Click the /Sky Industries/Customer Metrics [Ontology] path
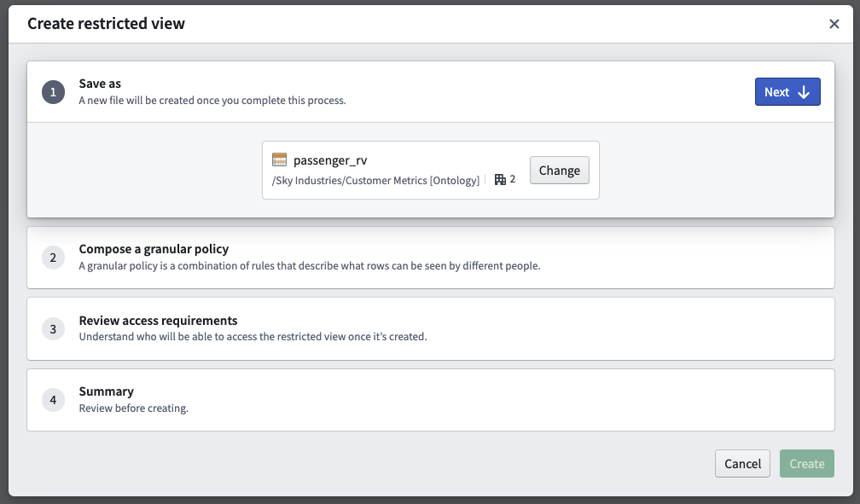Image resolution: width=860 pixels, height=504 pixels. (375, 181)
